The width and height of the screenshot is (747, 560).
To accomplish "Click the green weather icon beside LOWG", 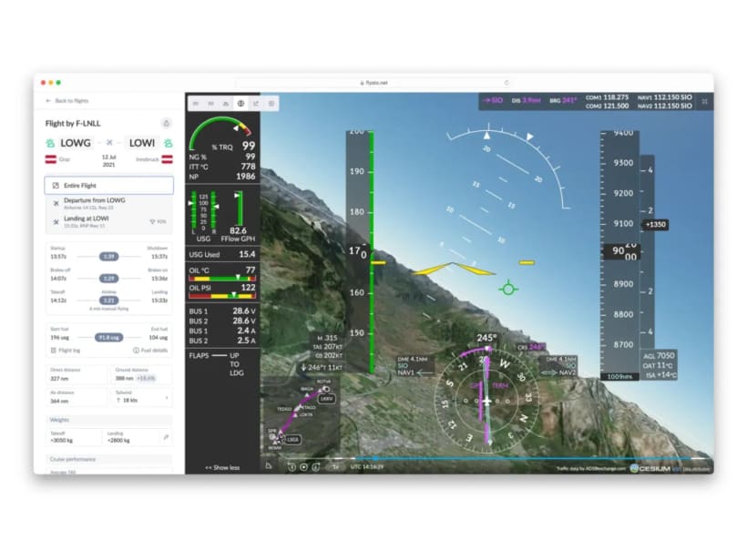I will pos(50,143).
